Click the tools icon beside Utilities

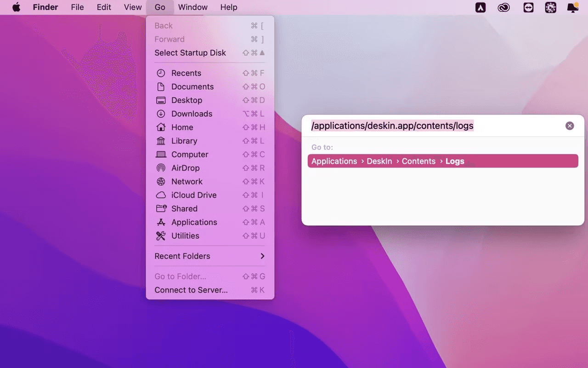(161, 236)
